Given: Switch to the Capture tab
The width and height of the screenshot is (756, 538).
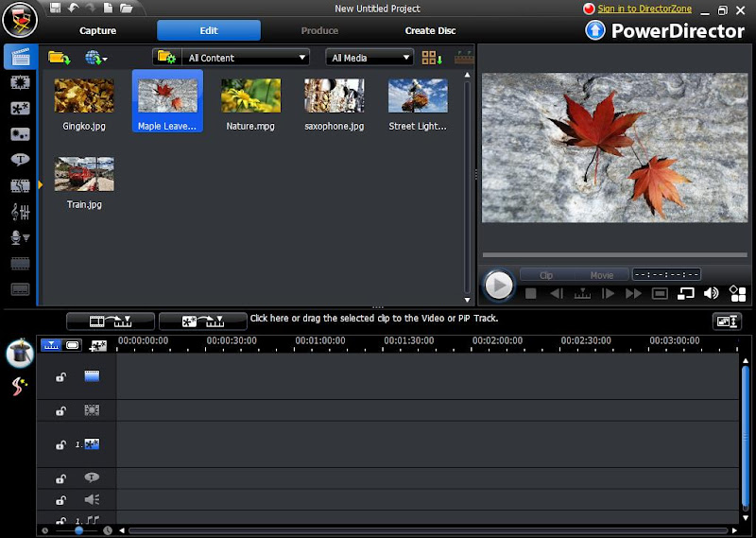Looking at the screenshot, I should [x=98, y=30].
